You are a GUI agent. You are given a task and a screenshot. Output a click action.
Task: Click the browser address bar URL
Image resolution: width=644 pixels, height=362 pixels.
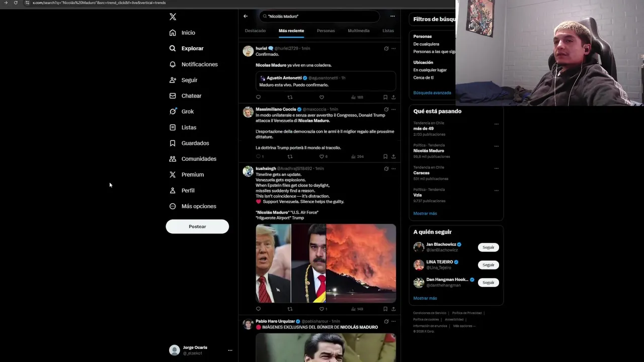pyautogui.click(x=99, y=3)
